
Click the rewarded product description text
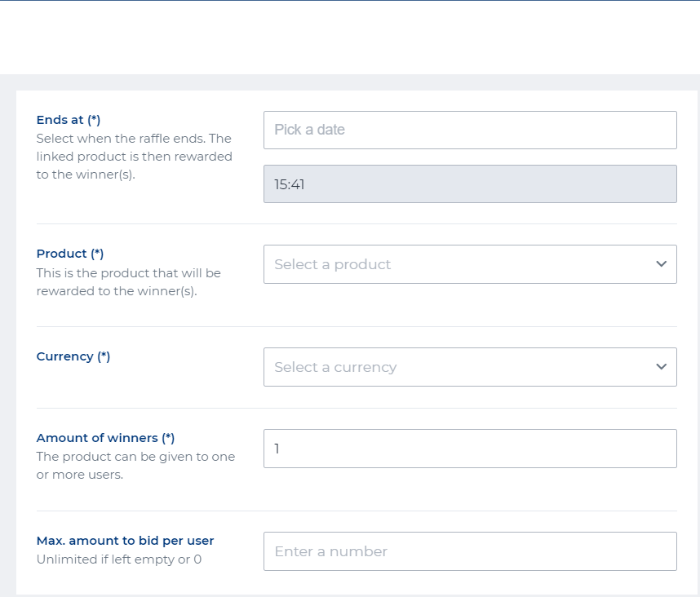pyautogui.click(x=128, y=282)
